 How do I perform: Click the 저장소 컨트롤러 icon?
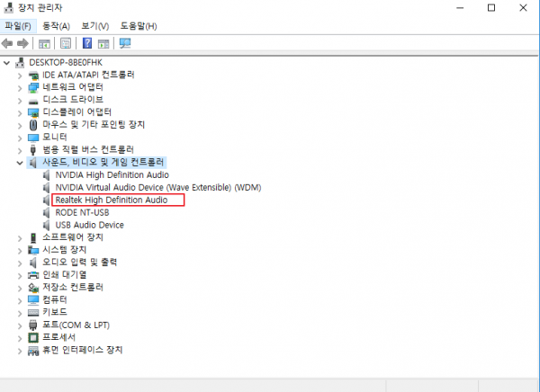(33, 288)
